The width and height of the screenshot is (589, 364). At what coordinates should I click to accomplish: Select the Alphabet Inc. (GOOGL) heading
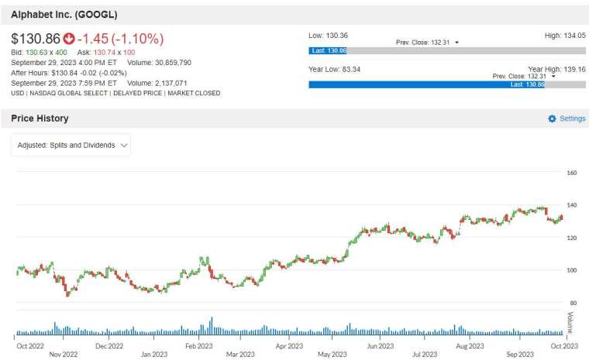click(x=64, y=15)
